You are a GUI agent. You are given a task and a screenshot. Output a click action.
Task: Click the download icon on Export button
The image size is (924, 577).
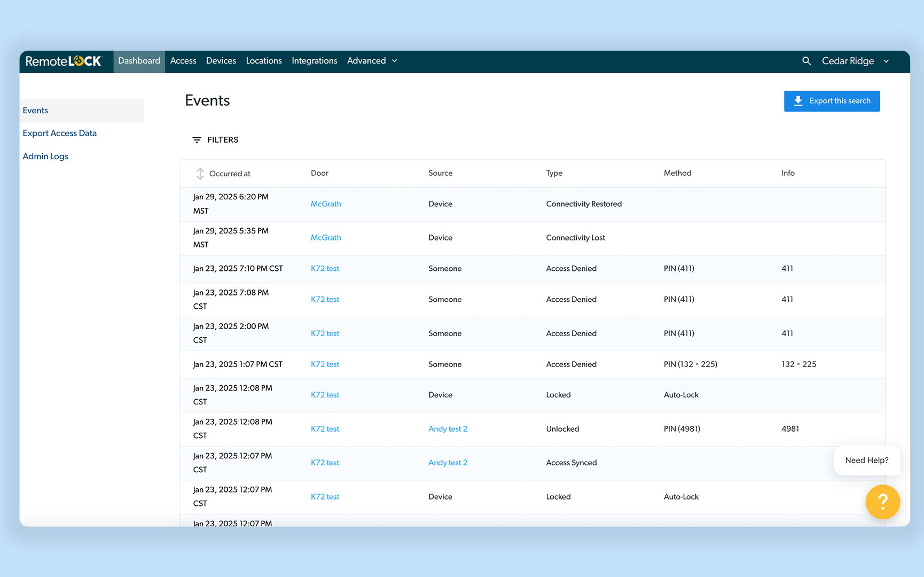(798, 101)
